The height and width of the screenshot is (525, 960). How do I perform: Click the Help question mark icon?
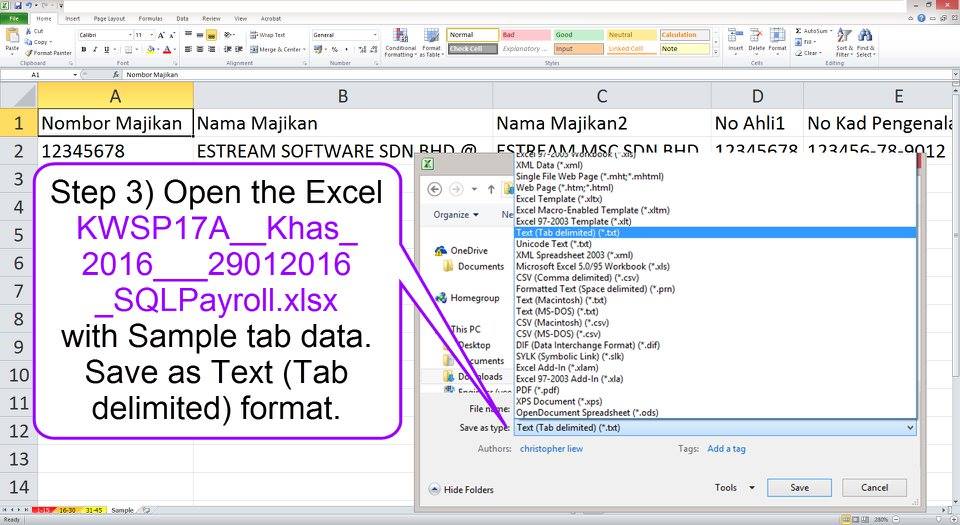(x=921, y=18)
